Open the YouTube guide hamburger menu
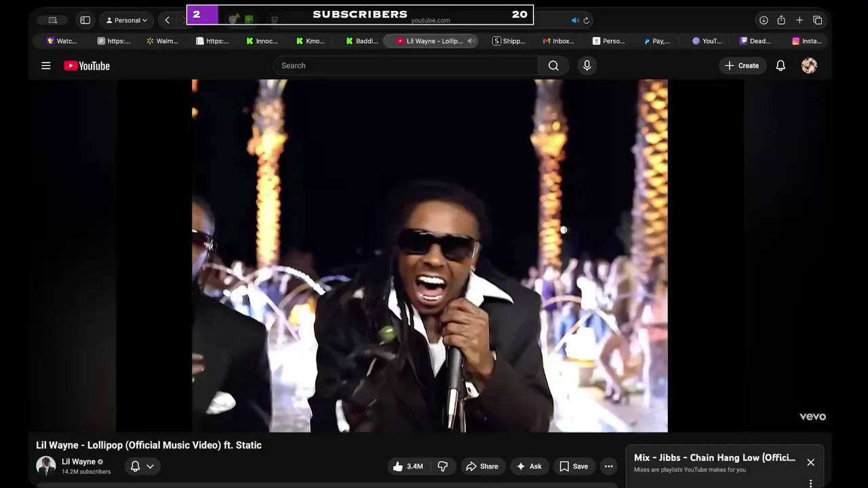 click(46, 66)
